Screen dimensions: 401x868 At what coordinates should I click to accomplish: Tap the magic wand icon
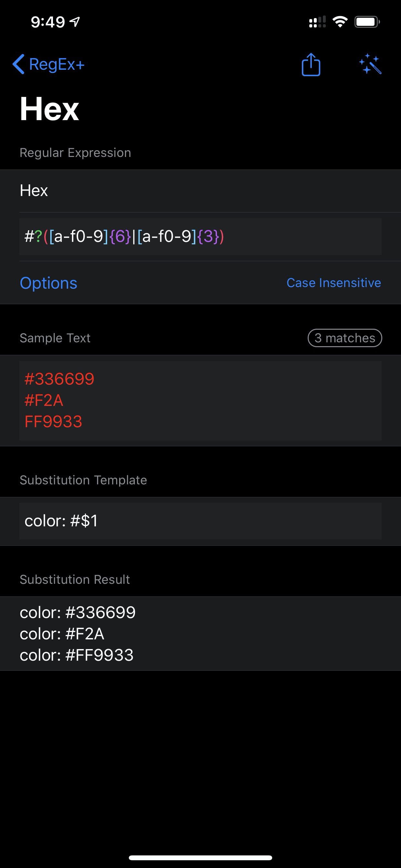click(371, 65)
